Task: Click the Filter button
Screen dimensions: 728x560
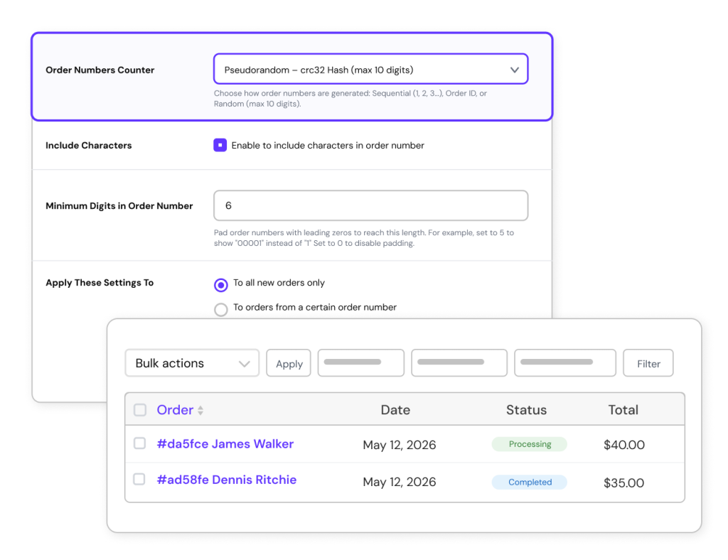Action: coord(648,363)
